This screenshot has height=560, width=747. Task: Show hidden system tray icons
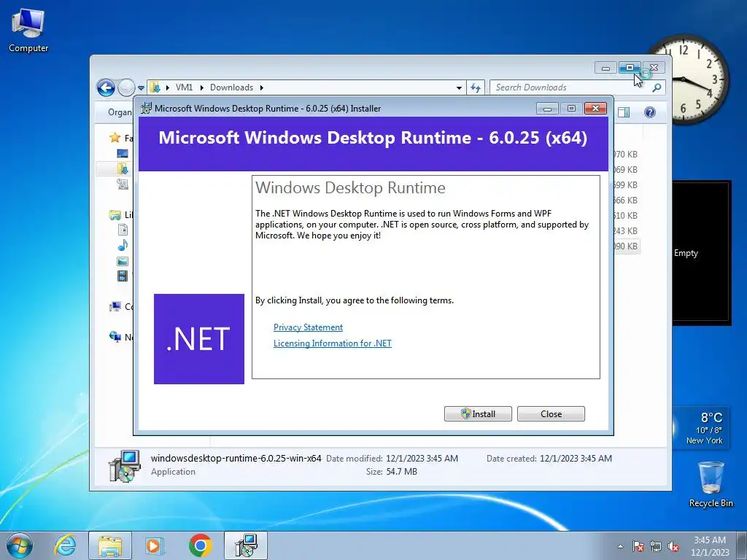[x=620, y=546]
